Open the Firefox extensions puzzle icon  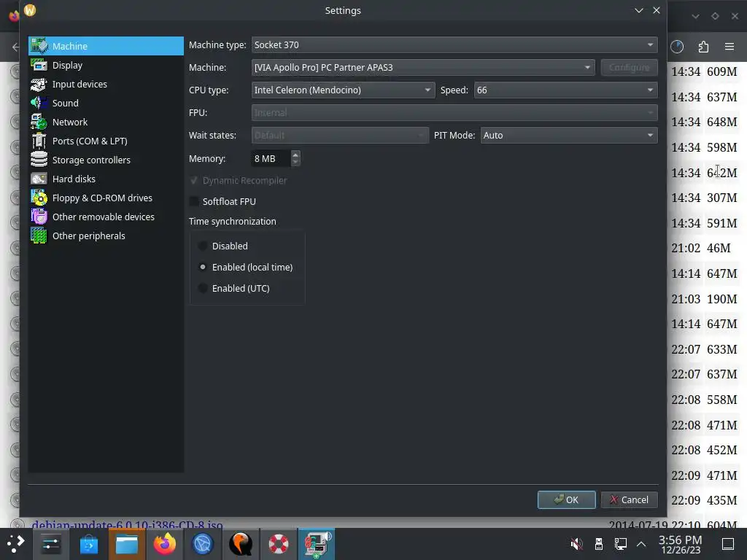[703, 46]
